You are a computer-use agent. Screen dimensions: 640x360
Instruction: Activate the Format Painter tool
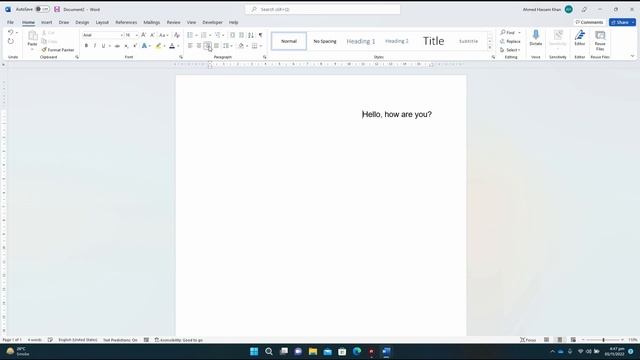point(58,50)
